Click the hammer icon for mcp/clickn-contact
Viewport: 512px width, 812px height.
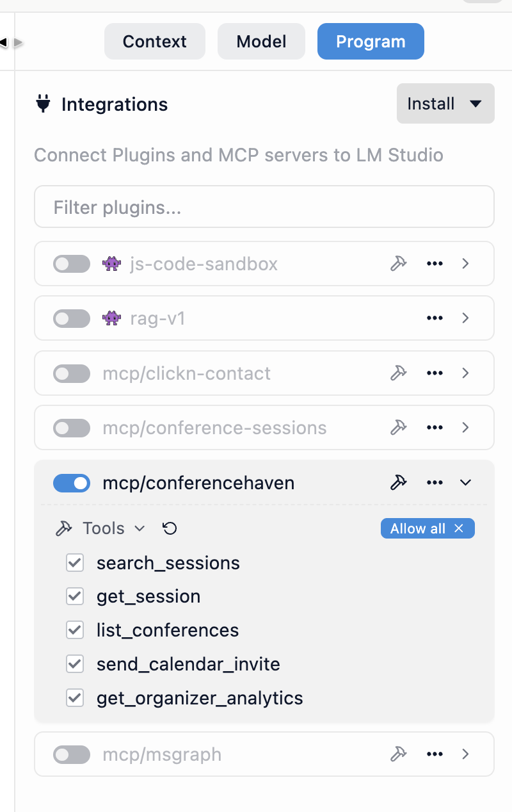point(399,373)
